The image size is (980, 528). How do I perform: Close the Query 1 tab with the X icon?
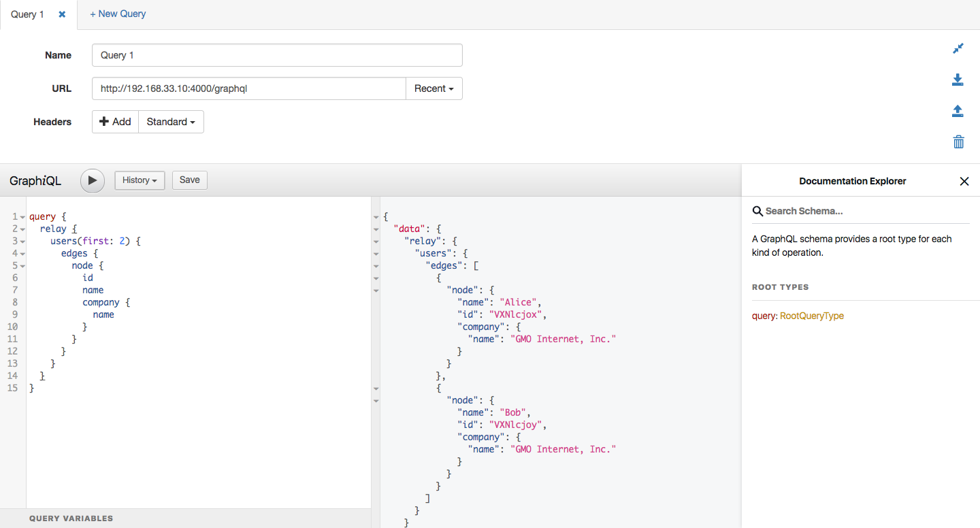[62, 14]
